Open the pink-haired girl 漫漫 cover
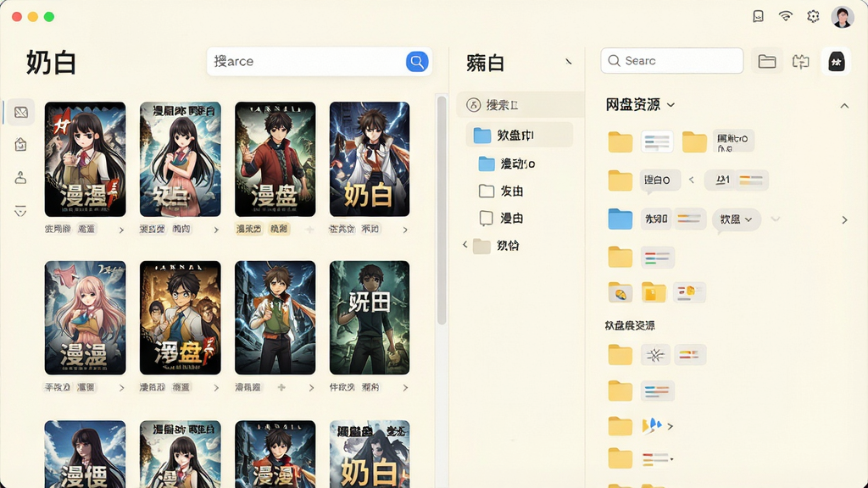Screen dimensions: 868x488 (86, 318)
